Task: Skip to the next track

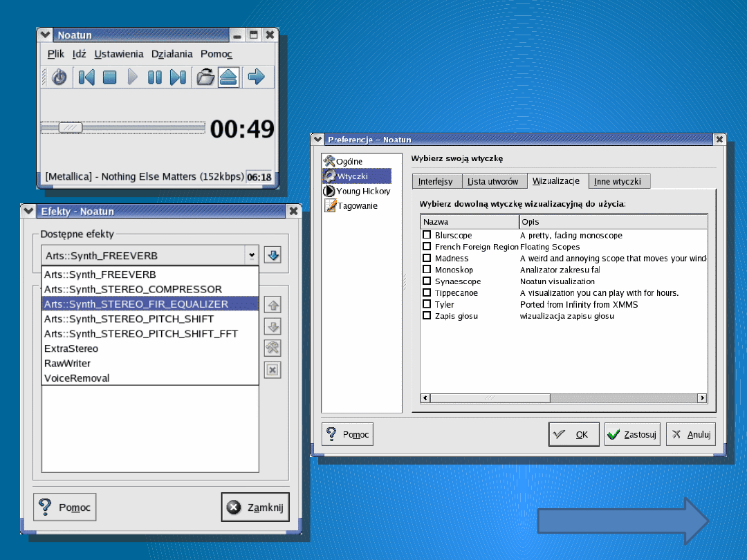Action: [x=178, y=77]
